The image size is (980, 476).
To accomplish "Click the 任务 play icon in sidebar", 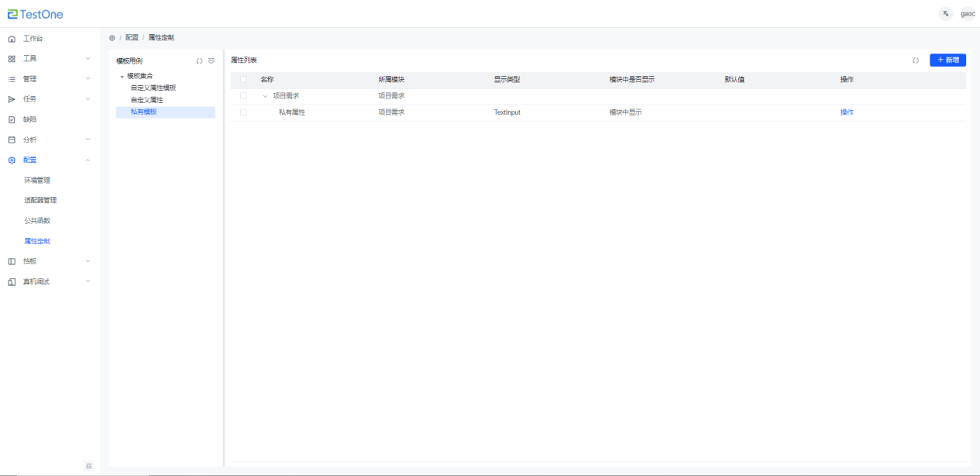I will click(x=12, y=99).
